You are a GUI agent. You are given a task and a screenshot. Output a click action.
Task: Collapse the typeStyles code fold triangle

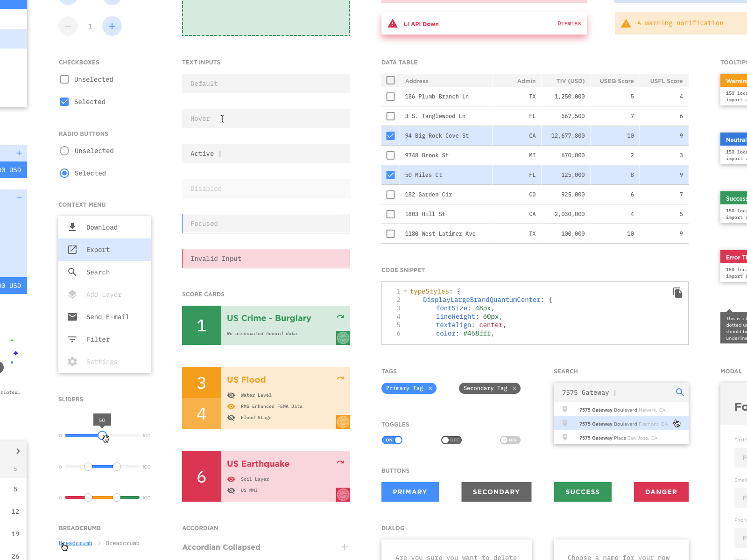[x=405, y=291]
